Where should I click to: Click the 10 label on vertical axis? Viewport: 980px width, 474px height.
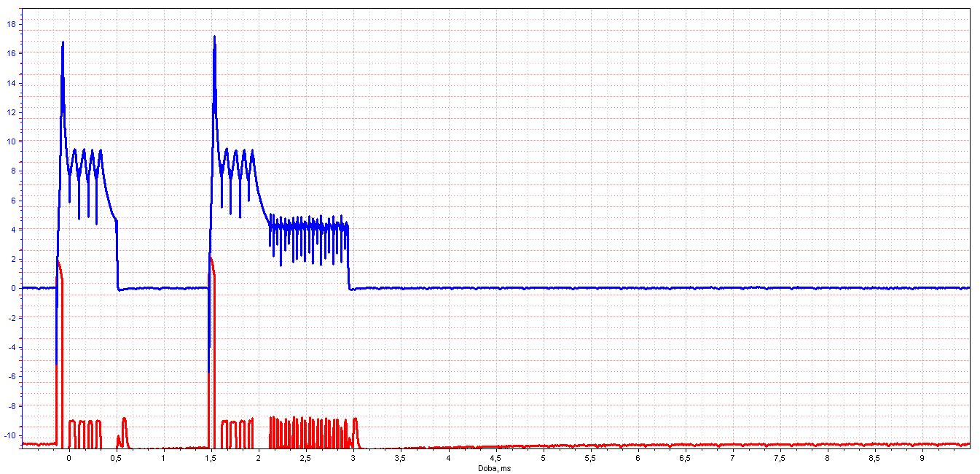[x=10, y=141]
